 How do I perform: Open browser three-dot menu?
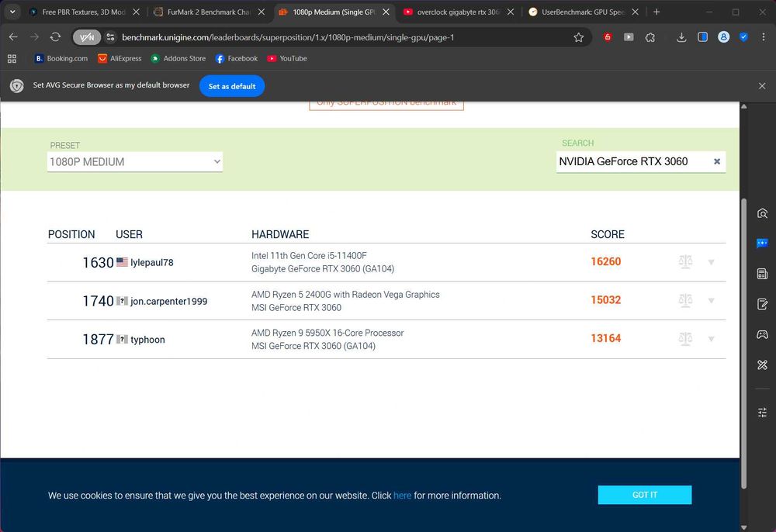coord(763,37)
